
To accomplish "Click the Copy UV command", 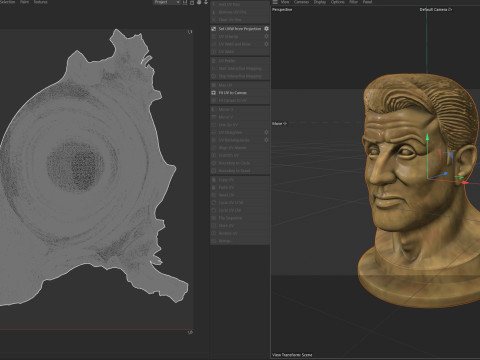I will click(226, 180).
